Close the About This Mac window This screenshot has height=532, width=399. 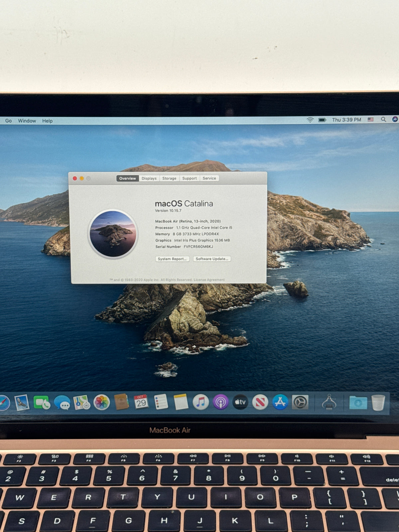click(x=75, y=179)
